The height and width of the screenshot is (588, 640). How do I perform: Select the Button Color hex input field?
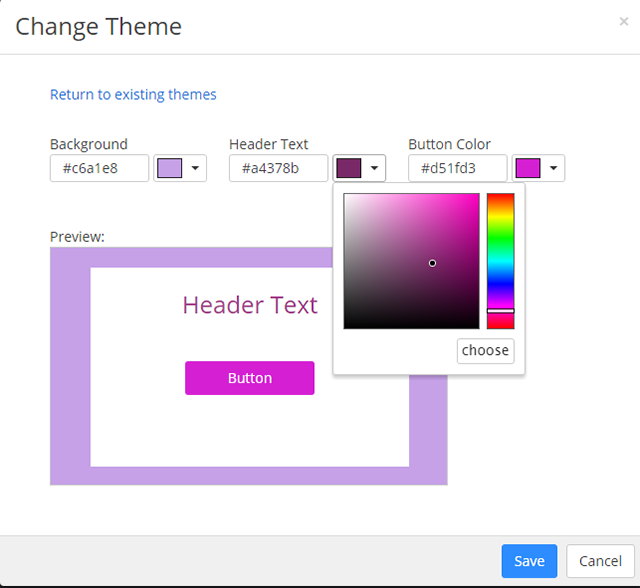[457, 168]
